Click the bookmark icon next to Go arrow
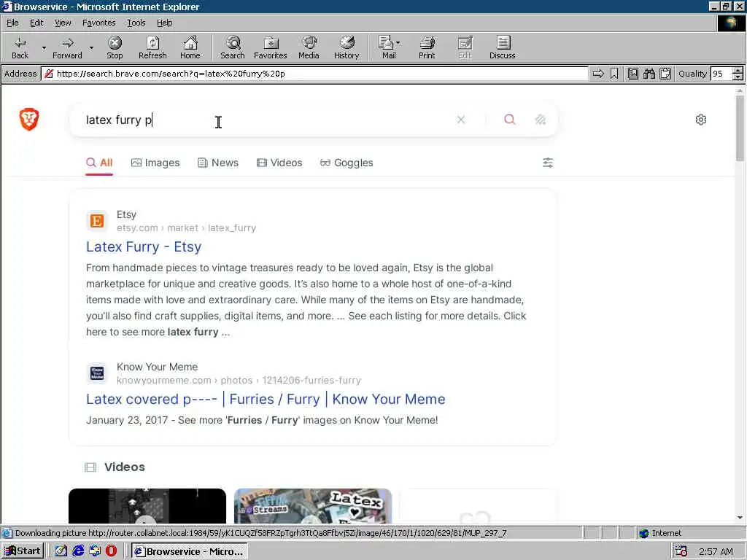The image size is (747, 560). (614, 74)
